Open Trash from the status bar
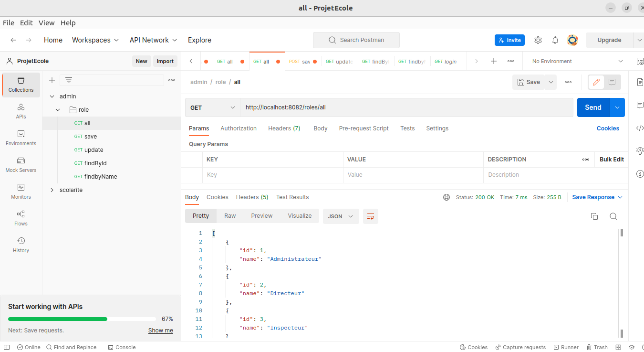This screenshot has width=644, height=352. (x=597, y=347)
